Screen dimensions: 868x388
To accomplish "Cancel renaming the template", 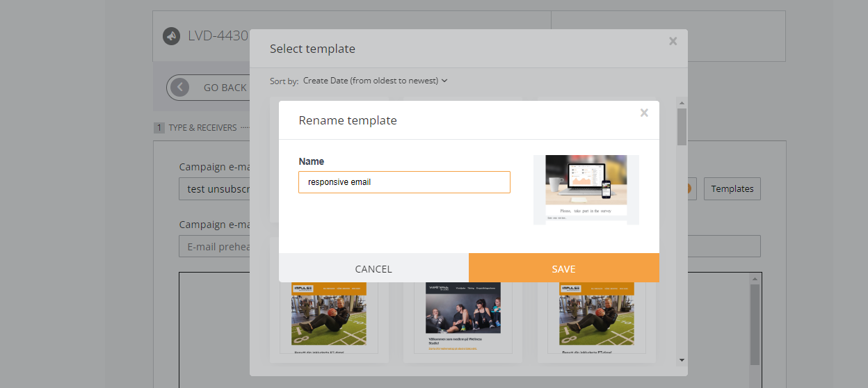I will pyautogui.click(x=373, y=268).
